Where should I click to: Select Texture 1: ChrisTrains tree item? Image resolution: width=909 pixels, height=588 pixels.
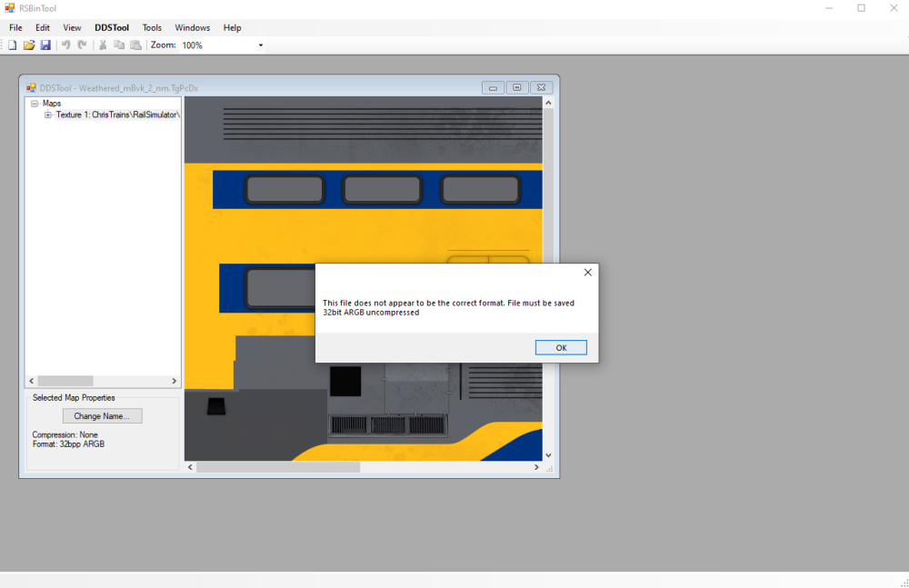[117, 115]
